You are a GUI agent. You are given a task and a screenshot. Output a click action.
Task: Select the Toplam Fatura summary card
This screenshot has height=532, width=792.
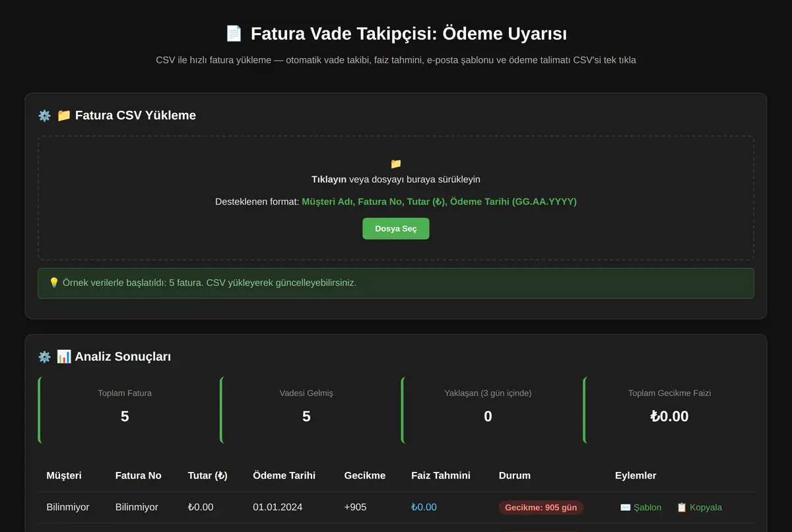point(125,410)
